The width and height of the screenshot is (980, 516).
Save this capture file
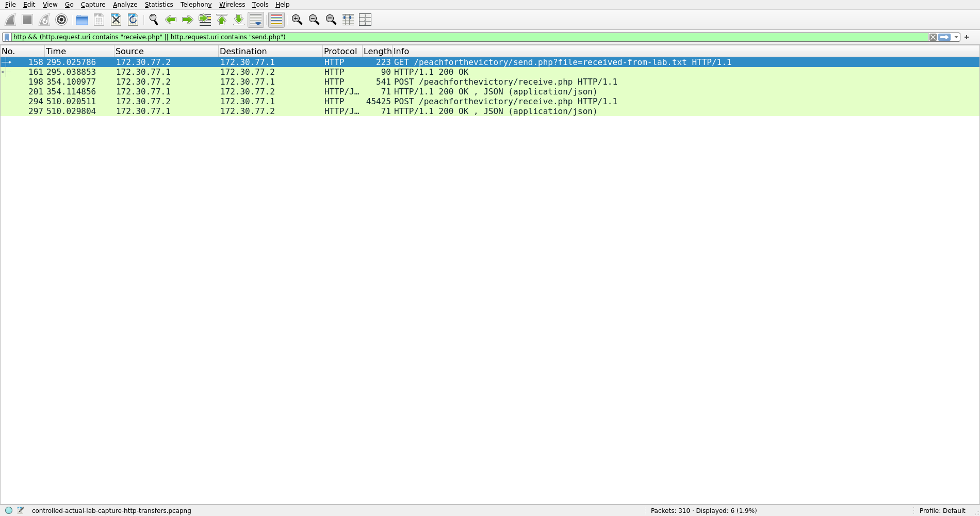point(99,20)
